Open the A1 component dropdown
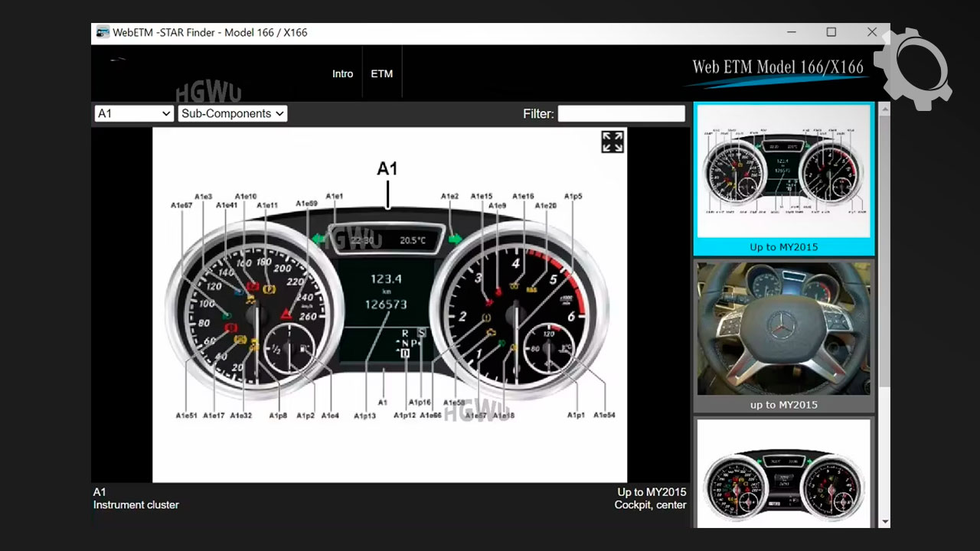The width and height of the screenshot is (980, 551). (133, 113)
